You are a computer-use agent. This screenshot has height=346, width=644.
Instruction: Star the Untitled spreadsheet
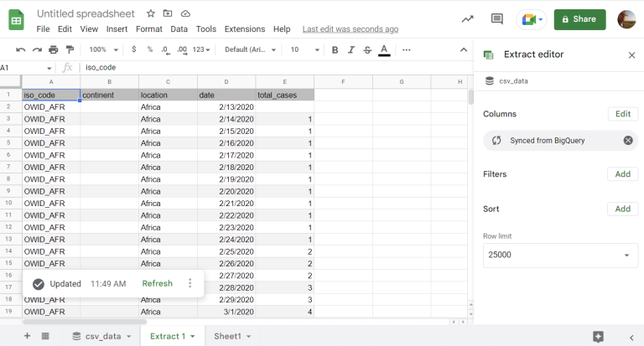[x=151, y=13]
